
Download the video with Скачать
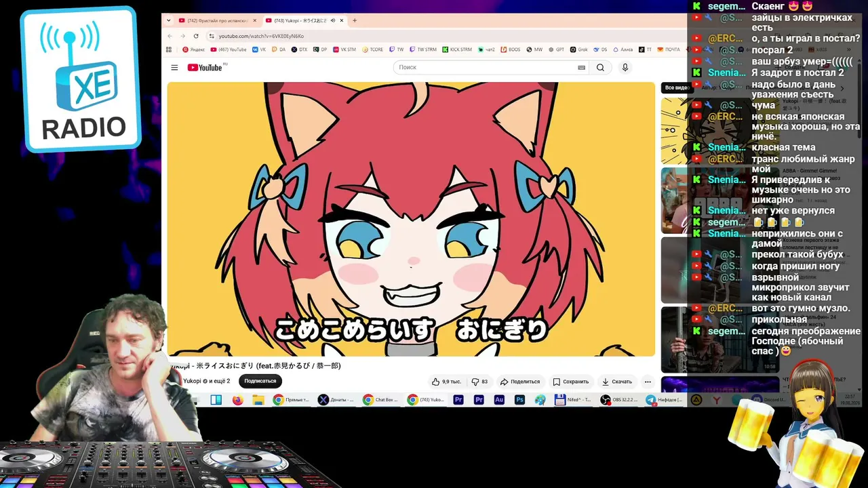[617, 382]
